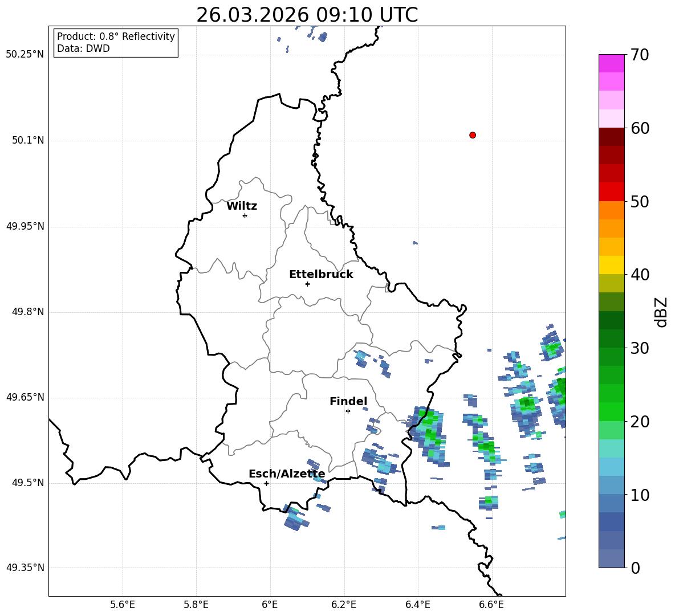Click the yellow colorbar segment above 40
Viewport: 675px width, 616px height.
click(x=611, y=265)
